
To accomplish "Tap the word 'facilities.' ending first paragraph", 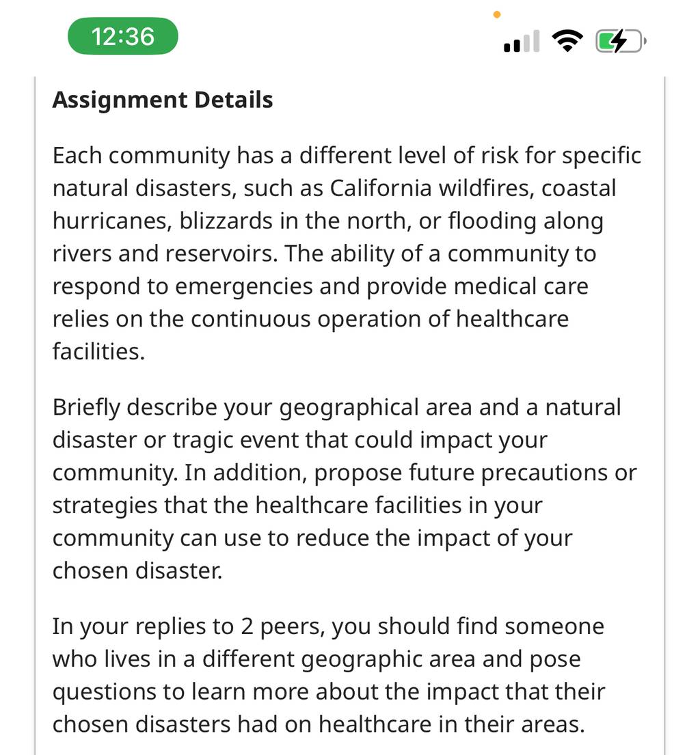I will [98, 351].
